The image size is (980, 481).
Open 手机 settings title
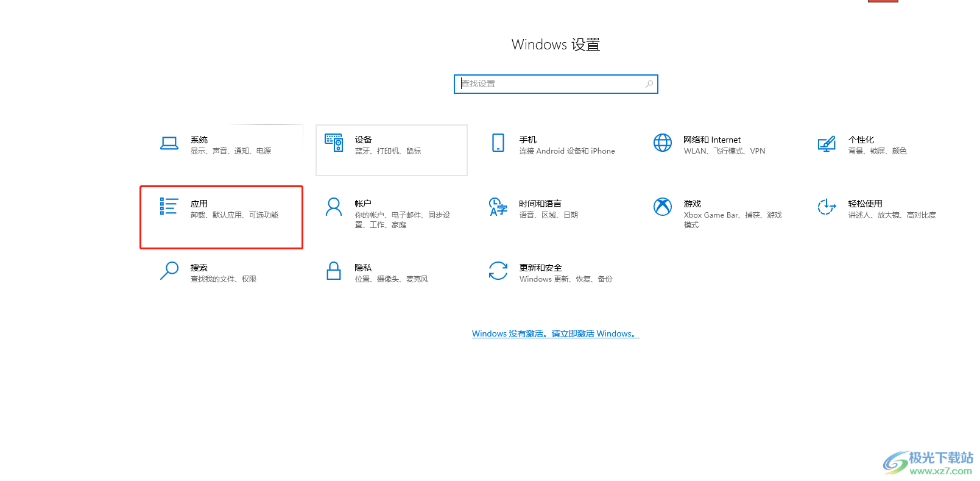coord(528,140)
